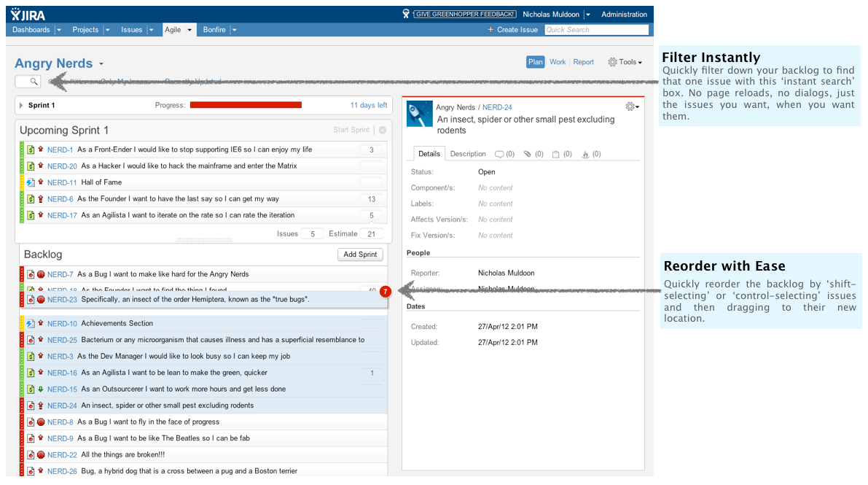This screenshot has width=868, height=485.
Task: Click the JIRA logo in the header
Action: coord(29,14)
